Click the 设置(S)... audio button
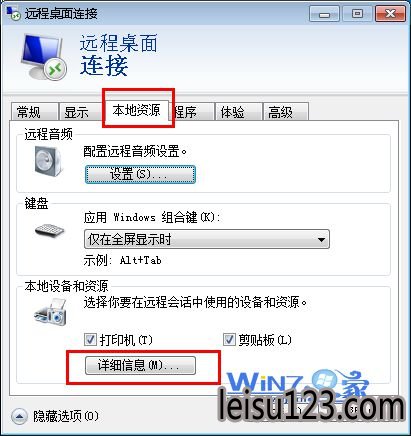This screenshot has height=436, width=411. (x=140, y=174)
